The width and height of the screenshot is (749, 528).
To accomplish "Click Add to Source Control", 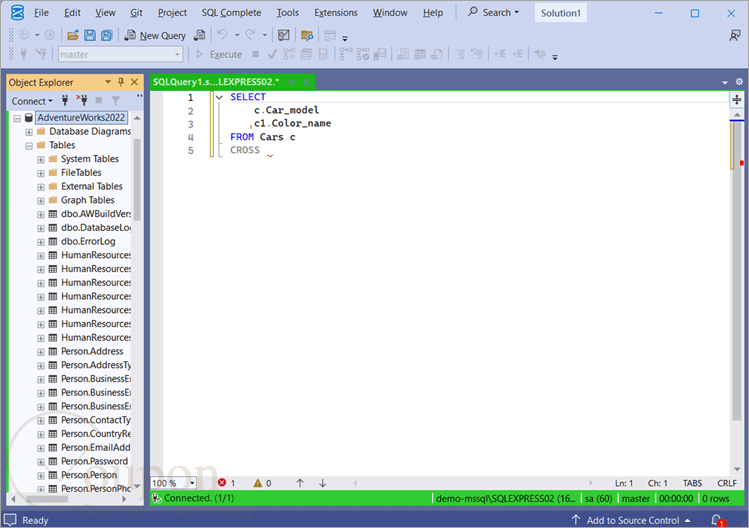I will tap(631, 520).
